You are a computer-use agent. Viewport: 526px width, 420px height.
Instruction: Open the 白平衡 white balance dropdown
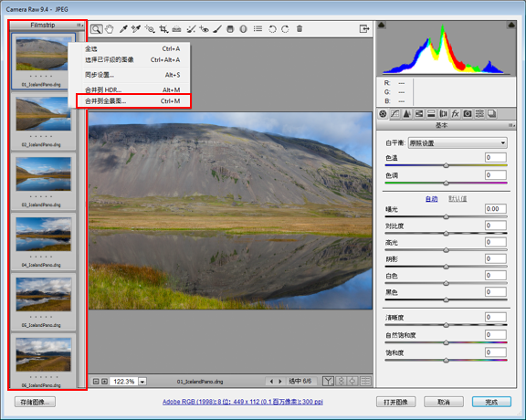point(458,143)
